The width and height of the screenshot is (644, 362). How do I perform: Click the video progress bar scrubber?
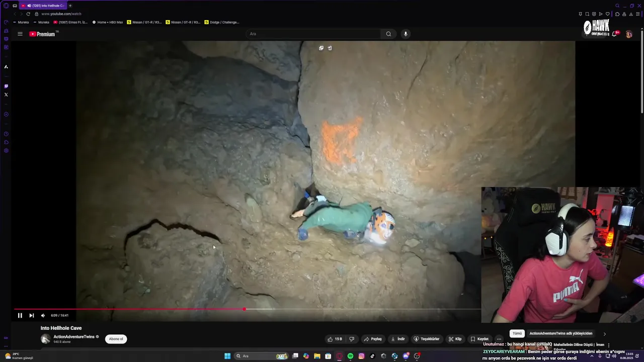[x=244, y=309]
